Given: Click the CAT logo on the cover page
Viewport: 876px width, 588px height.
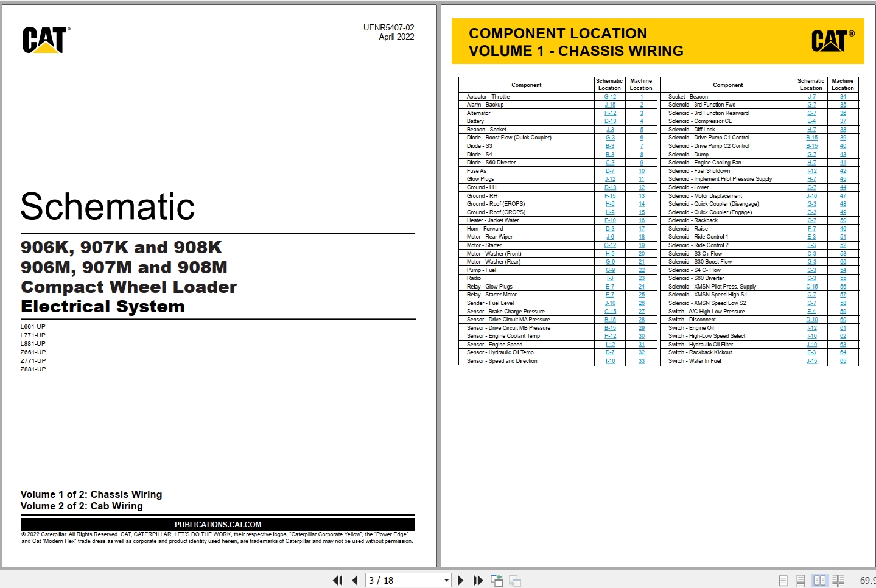Looking at the screenshot, I should click(46, 40).
